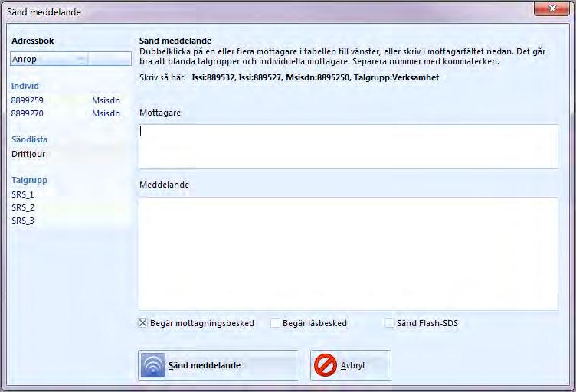The height and width of the screenshot is (392, 576).
Task: Click Msisdn type next to 8899259
Action: (x=106, y=100)
